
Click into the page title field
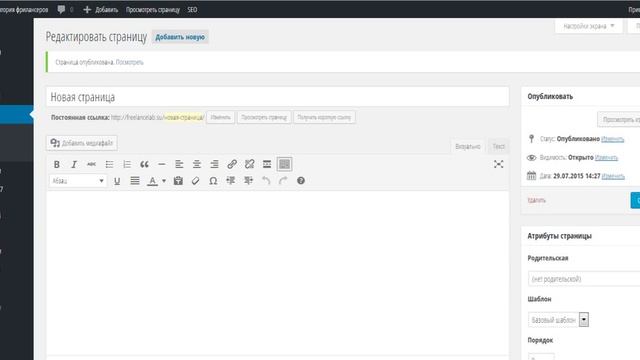tap(278, 97)
